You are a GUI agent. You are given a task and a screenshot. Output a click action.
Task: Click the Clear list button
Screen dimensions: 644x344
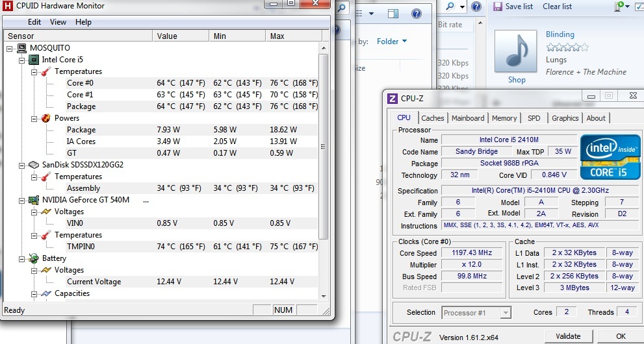557,6
